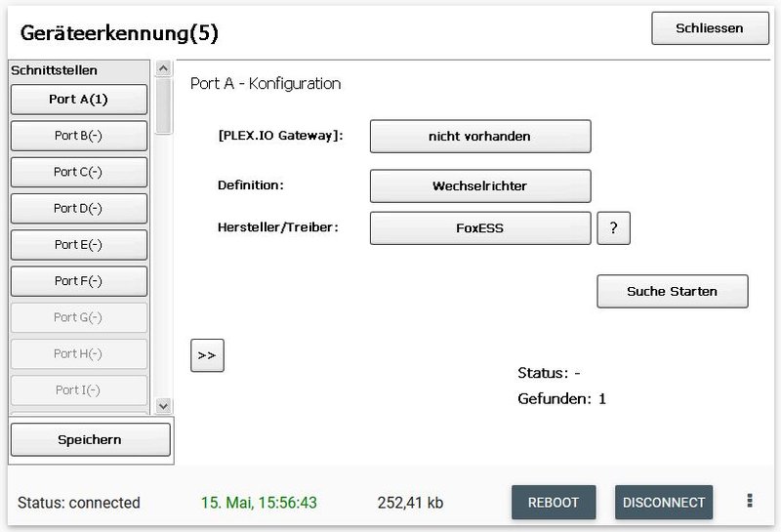The height and width of the screenshot is (532, 781).
Task: Start search with Suche Starten
Action: coord(672,291)
